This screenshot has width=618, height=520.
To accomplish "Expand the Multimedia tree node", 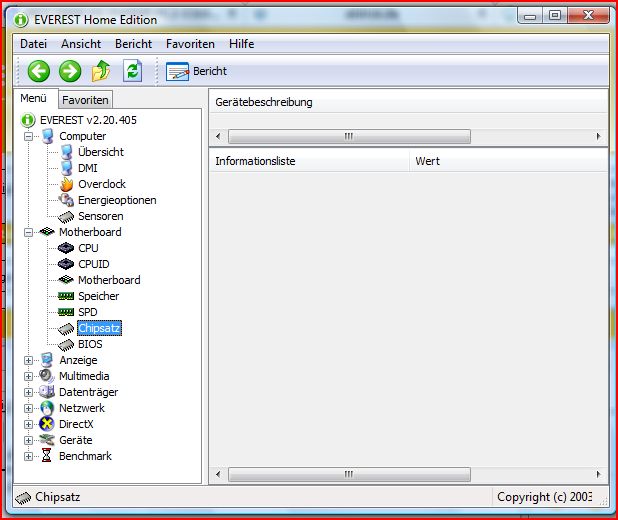I will [x=28, y=376].
